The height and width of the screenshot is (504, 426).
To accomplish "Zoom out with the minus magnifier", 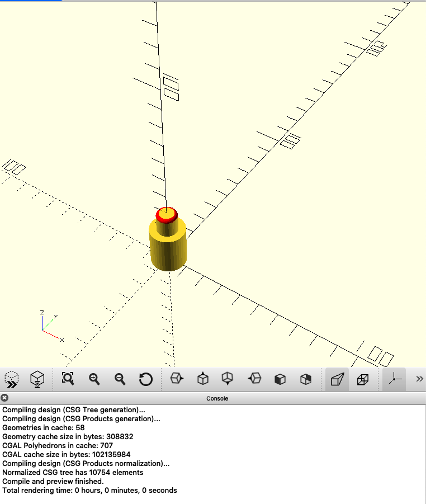I will 120,379.
